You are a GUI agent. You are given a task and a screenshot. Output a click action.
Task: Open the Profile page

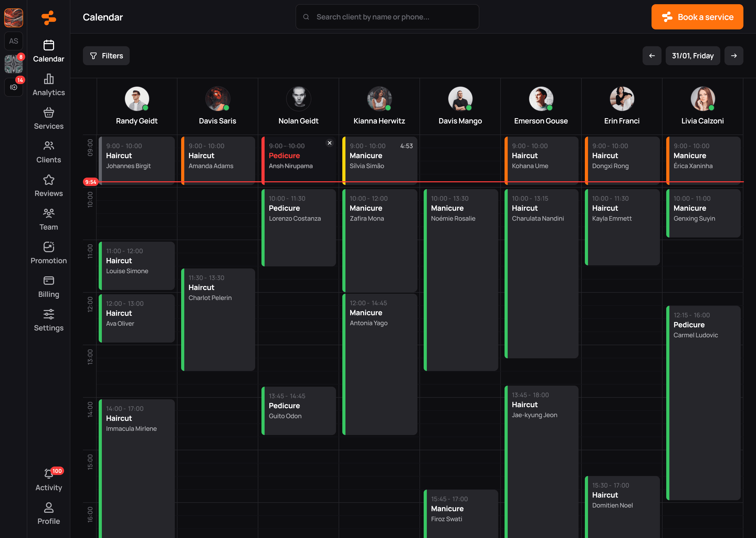pyautogui.click(x=49, y=514)
